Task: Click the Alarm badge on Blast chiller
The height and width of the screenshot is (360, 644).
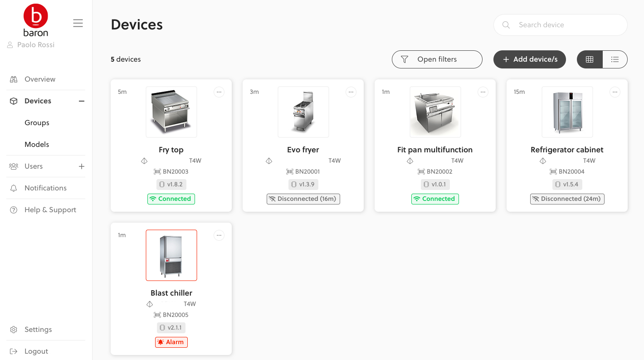Action: coord(171,342)
